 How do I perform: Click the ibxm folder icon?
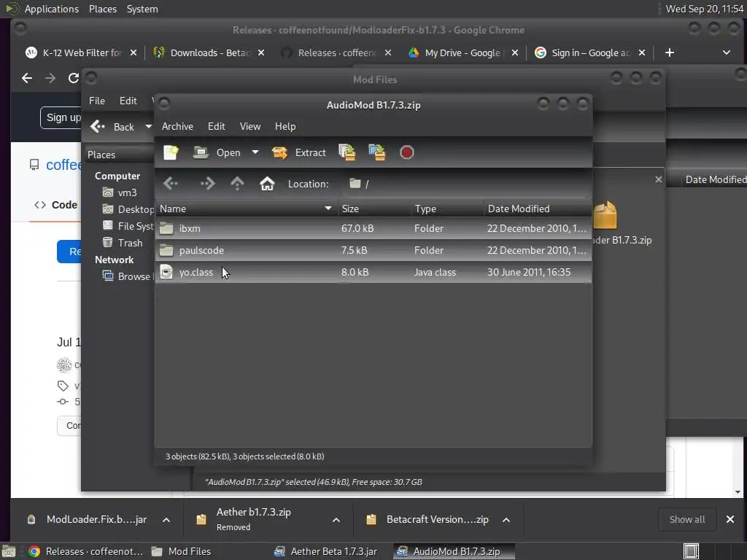point(166,228)
